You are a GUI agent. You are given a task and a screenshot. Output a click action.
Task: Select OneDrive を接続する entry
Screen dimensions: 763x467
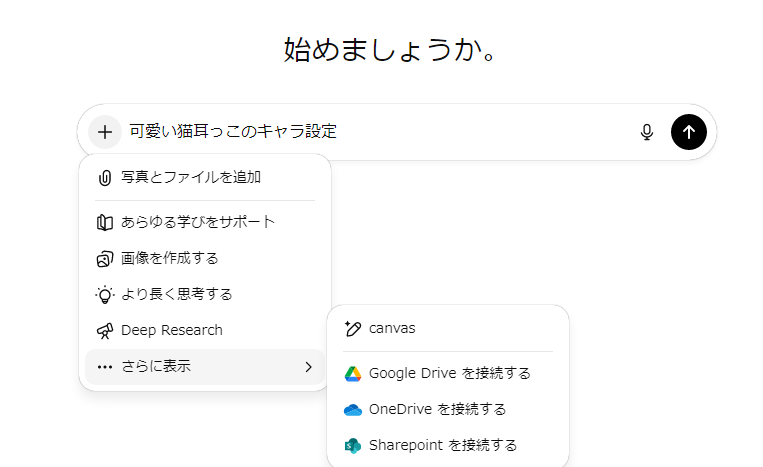click(x=448, y=410)
